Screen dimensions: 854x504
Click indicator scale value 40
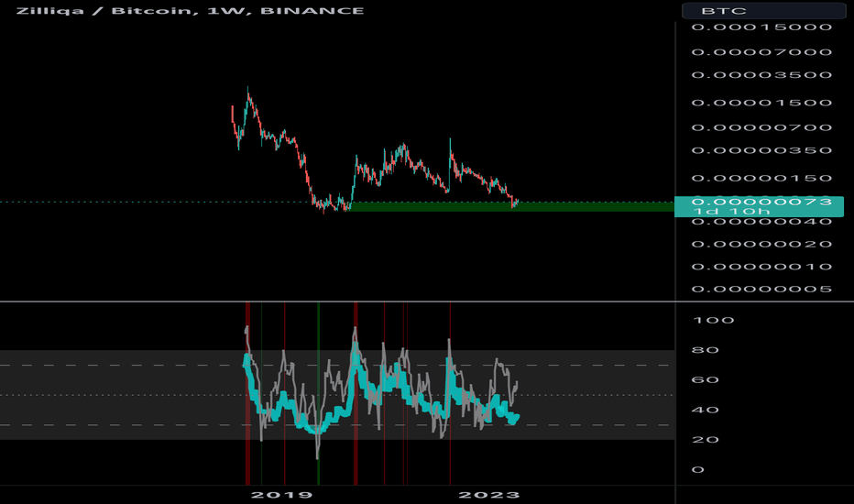(706, 411)
